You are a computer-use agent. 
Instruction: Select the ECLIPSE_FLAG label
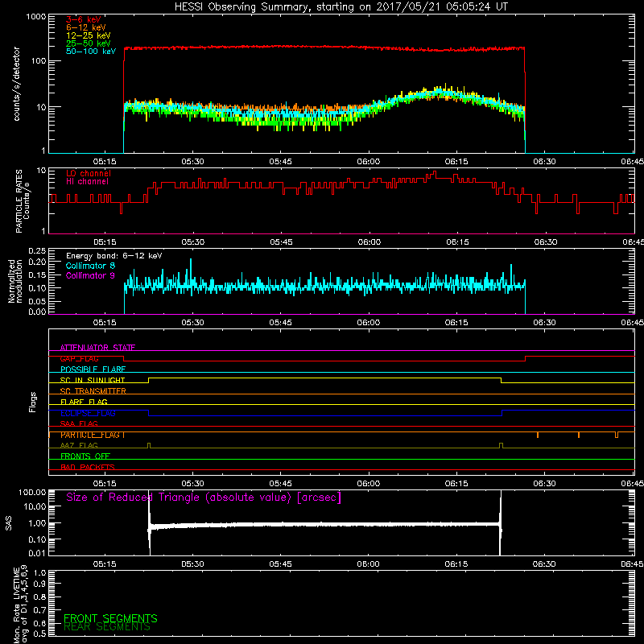88,413
